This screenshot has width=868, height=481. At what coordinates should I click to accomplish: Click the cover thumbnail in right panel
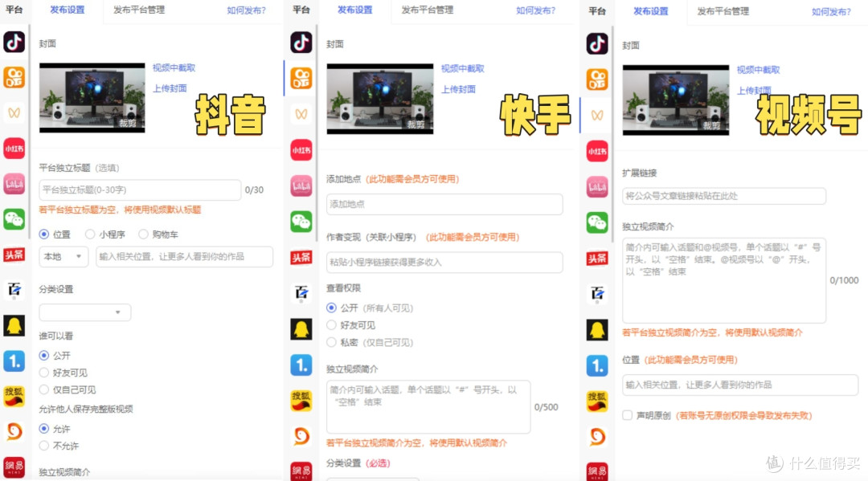pos(675,100)
